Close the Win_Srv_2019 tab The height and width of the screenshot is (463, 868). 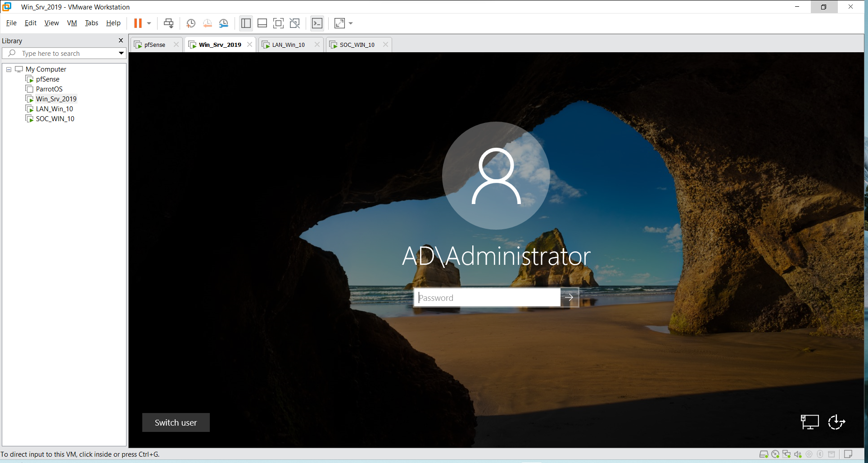pyautogui.click(x=249, y=44)
